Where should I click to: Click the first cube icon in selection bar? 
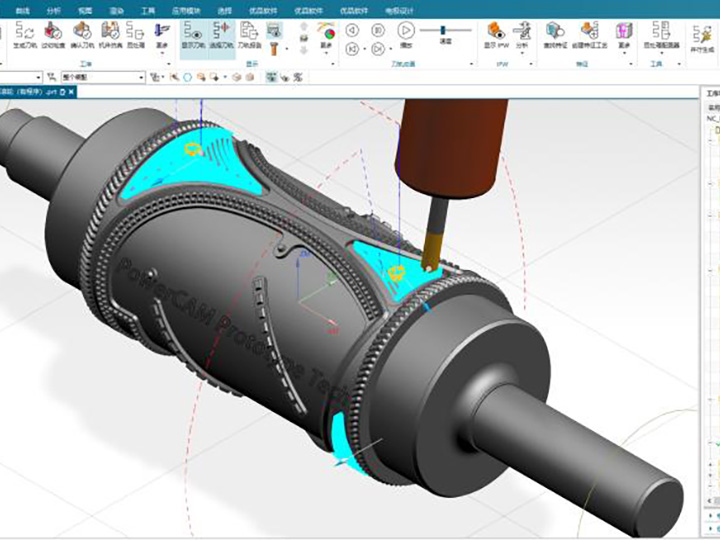tap(236, 77)
